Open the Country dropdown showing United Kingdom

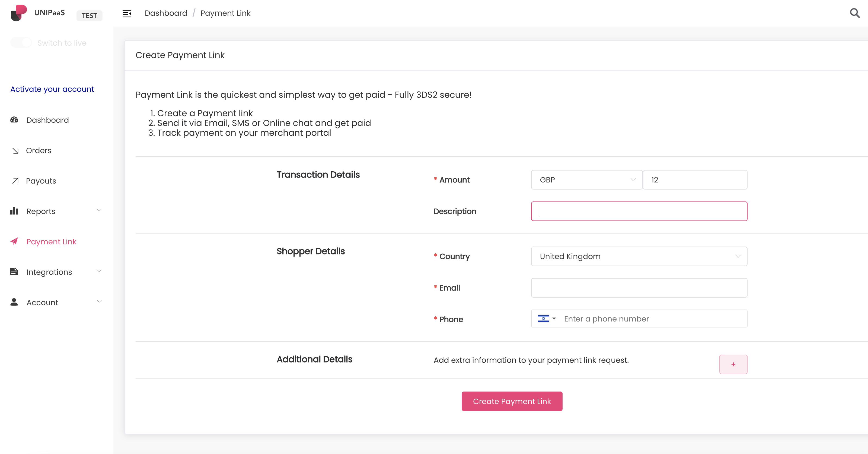point(639,256)
